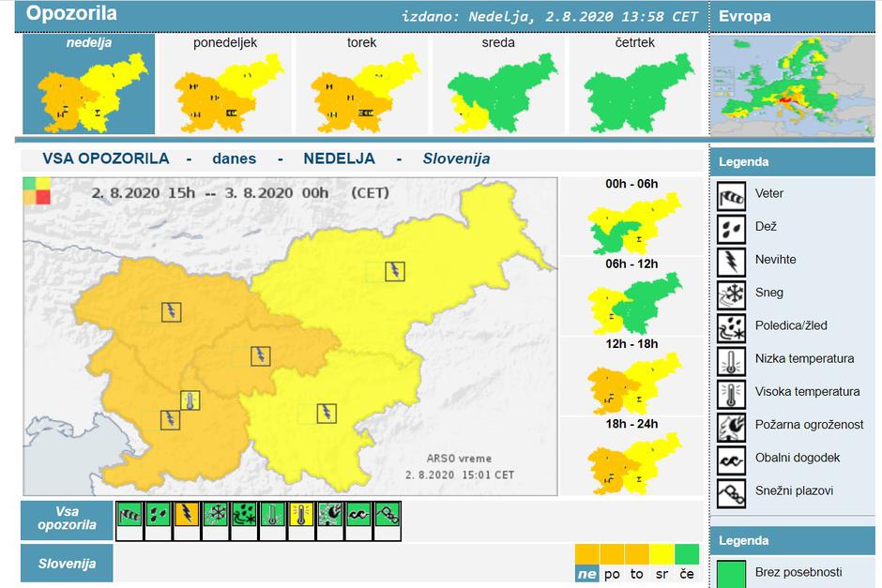Switch to the ponedeljek day tab
This screenshot has height=588, width=882.
click(225, 84)
